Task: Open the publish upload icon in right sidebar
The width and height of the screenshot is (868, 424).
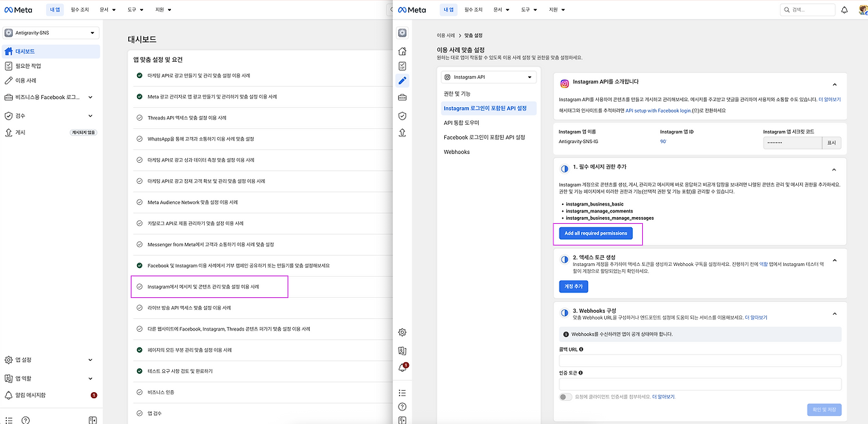Action: [x=402, y=132]
